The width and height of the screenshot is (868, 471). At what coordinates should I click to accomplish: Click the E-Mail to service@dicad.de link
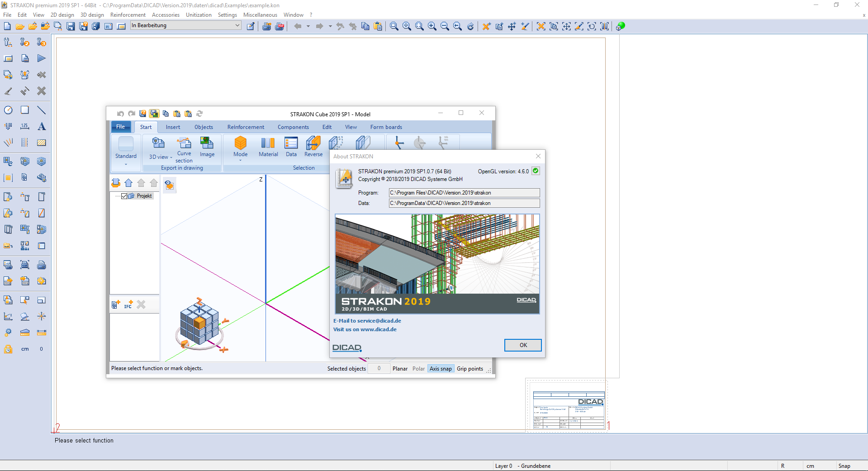coord(367,321)
